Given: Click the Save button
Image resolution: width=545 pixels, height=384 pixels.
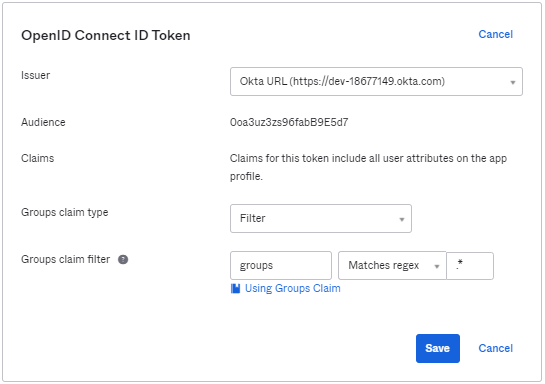Looking at the screenshot, I should pyautogui.click(x=438, y=349).
